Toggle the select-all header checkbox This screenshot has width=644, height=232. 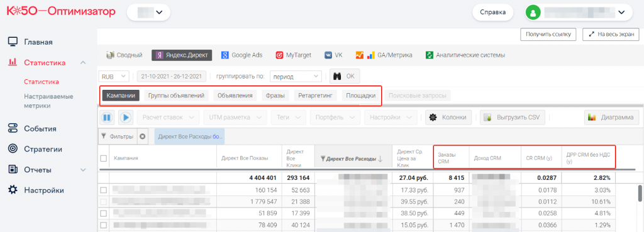(104, 158)
